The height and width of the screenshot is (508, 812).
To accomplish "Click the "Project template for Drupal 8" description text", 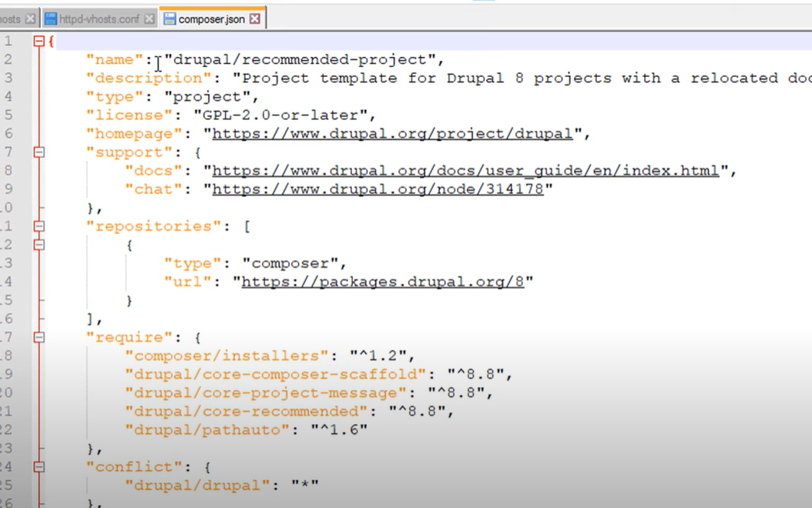I will point(383,78).
